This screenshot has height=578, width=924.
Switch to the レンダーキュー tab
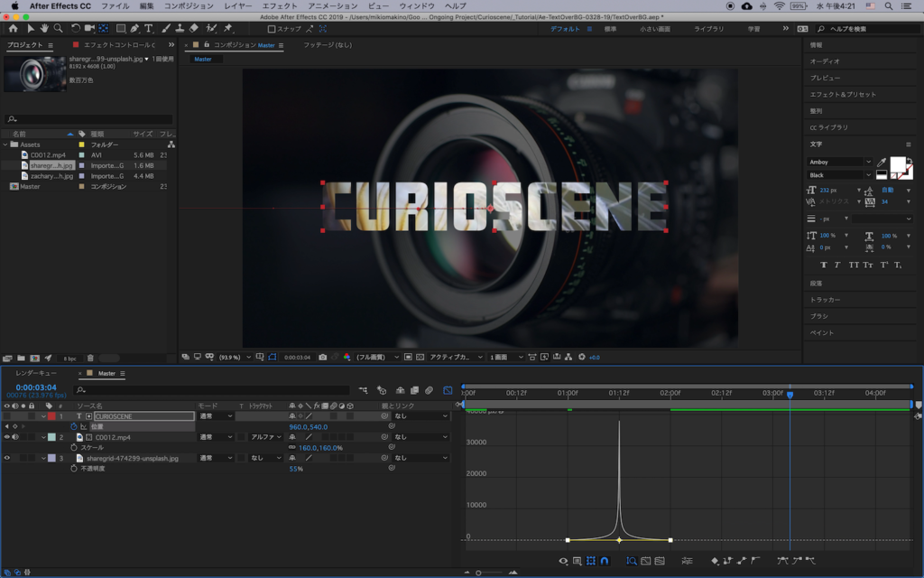pyautogui.click(x=36, y=373)
